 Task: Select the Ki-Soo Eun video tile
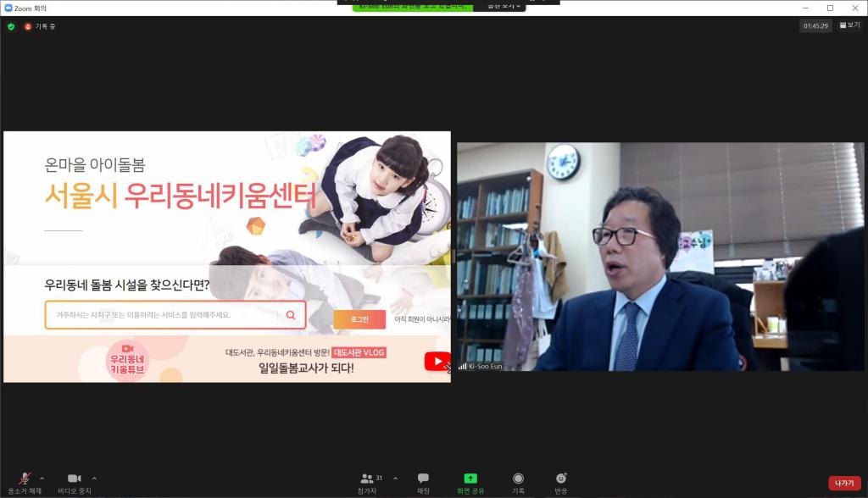coord(660,257)
